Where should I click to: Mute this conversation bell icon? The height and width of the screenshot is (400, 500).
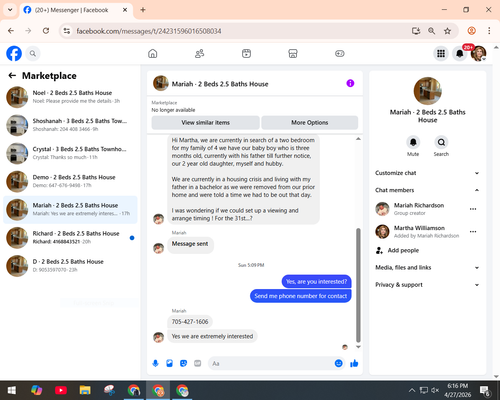[x=413, y=142]
